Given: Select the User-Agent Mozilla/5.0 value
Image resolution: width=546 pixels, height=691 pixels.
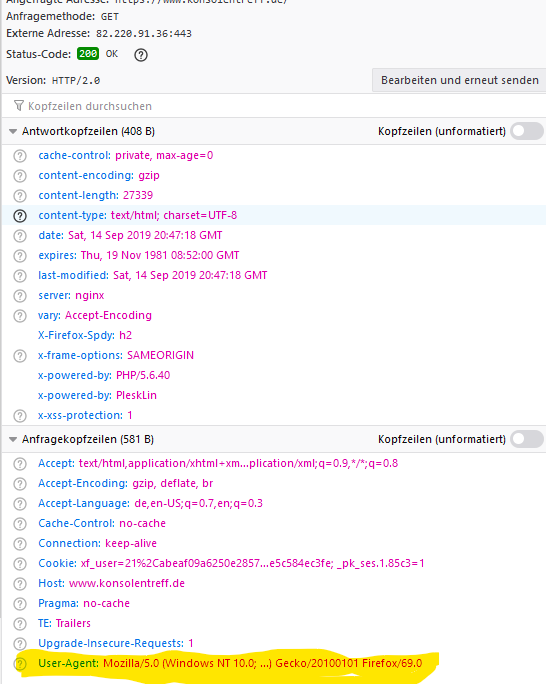Looking at the screenshot, I should 263,663.
